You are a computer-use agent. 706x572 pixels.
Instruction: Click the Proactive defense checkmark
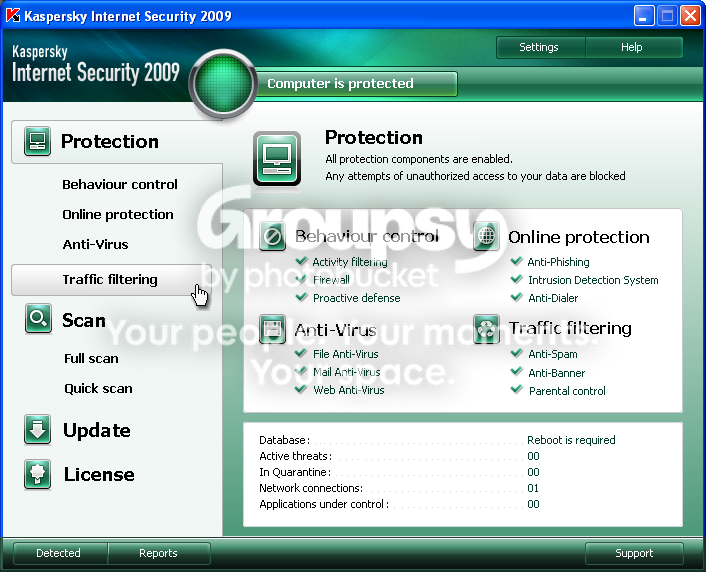point(301,297)
